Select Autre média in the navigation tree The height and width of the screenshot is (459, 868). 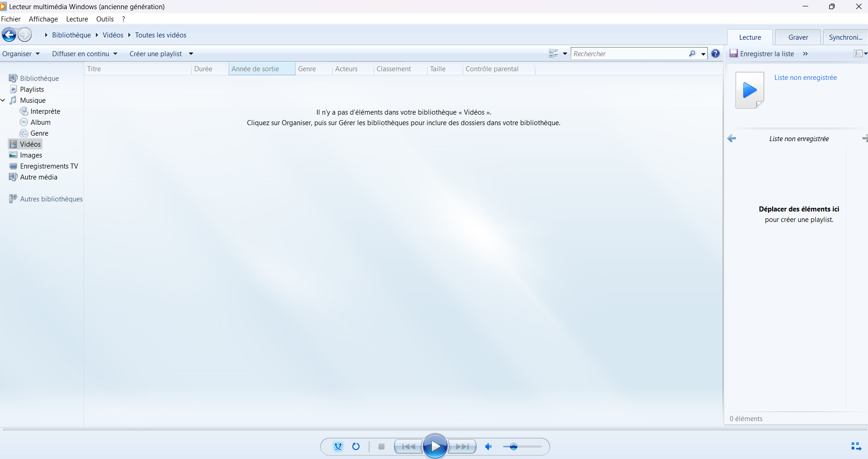(38, 177)
